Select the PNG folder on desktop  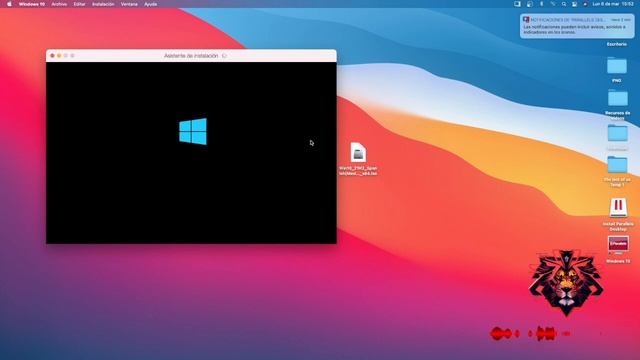[617, 66]
